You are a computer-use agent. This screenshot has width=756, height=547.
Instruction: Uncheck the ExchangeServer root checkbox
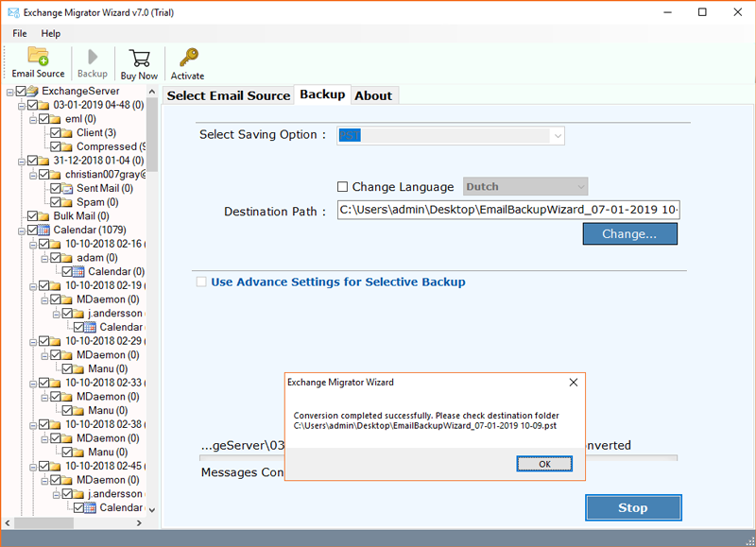[x=21, y=91]
